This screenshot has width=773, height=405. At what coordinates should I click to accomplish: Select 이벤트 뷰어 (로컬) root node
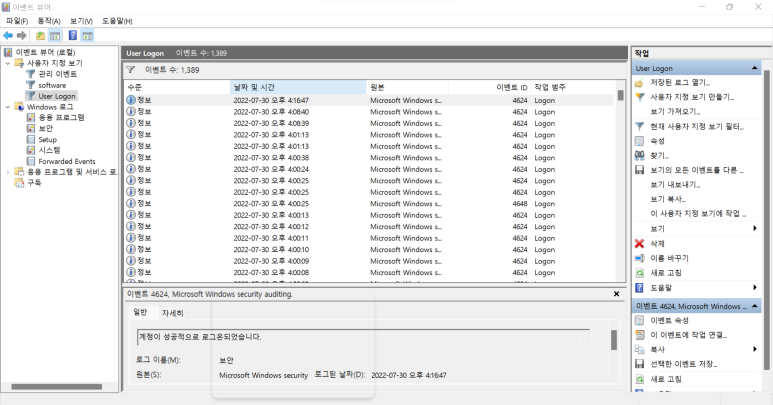click(x=45, y=52)
